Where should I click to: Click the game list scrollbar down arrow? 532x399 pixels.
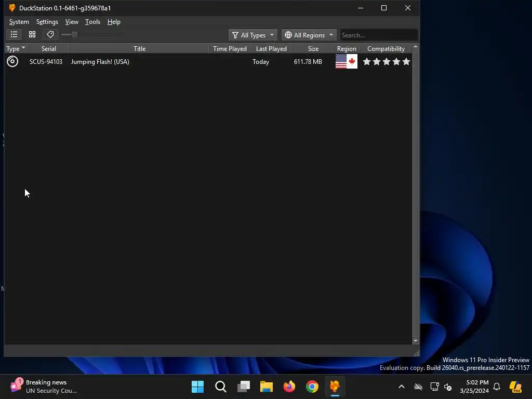(416, 341)
